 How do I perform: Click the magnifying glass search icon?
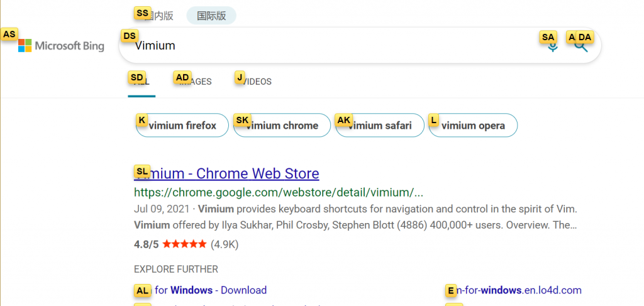tap(581, 46)
